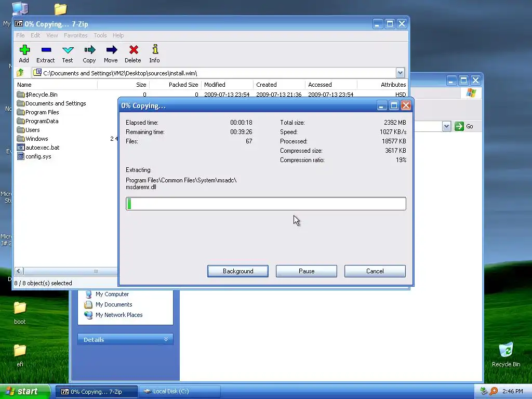Click the efi folder on the desktop
532x399 pixels.
click(x=20, y=355)
